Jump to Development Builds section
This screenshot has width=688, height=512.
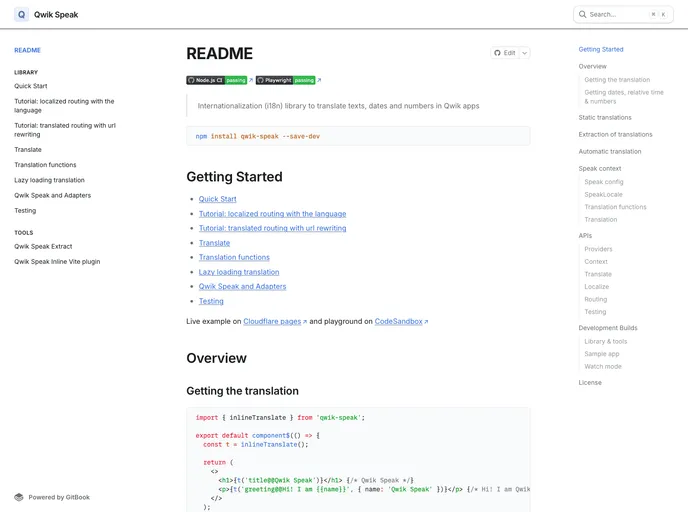(608, 328)
